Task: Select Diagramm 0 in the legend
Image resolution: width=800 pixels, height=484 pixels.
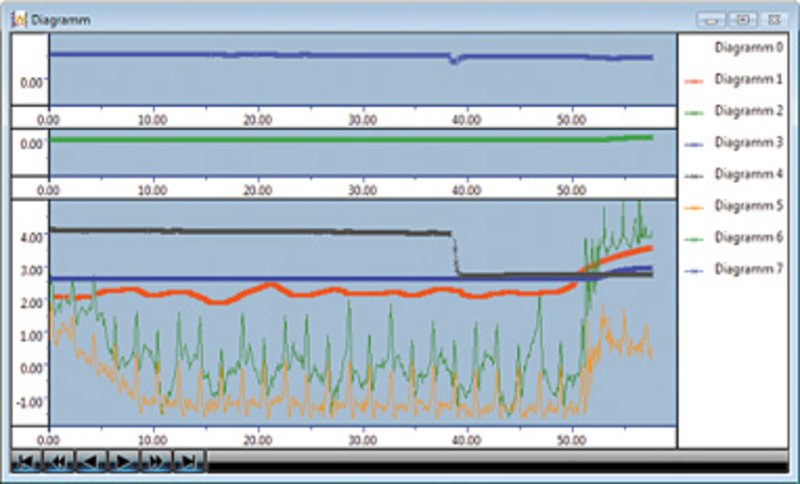Action: pyautogui.click(x=748, y=47)
